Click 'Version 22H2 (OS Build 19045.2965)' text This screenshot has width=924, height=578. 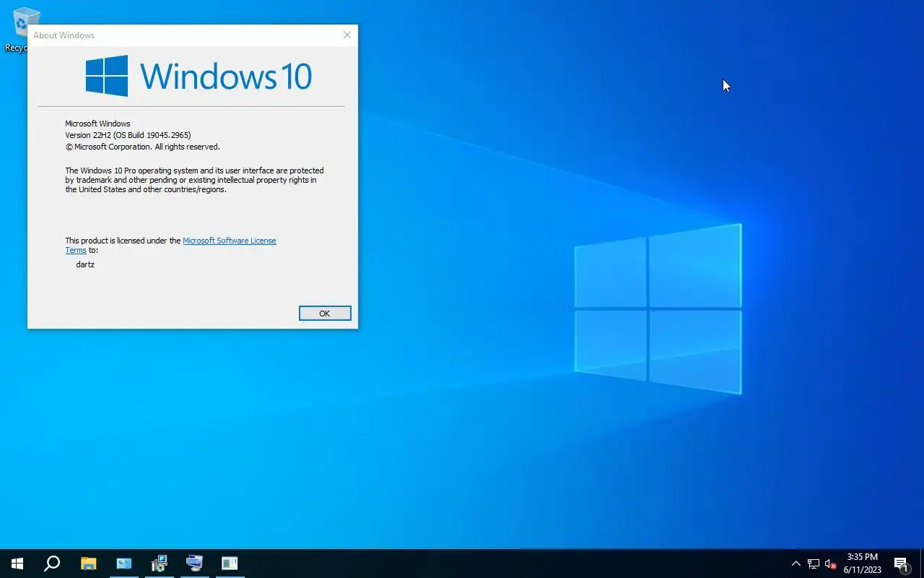[128, 135]
